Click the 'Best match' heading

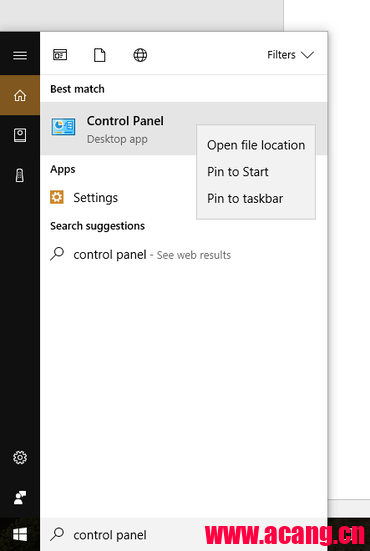(x=77, y=89)
